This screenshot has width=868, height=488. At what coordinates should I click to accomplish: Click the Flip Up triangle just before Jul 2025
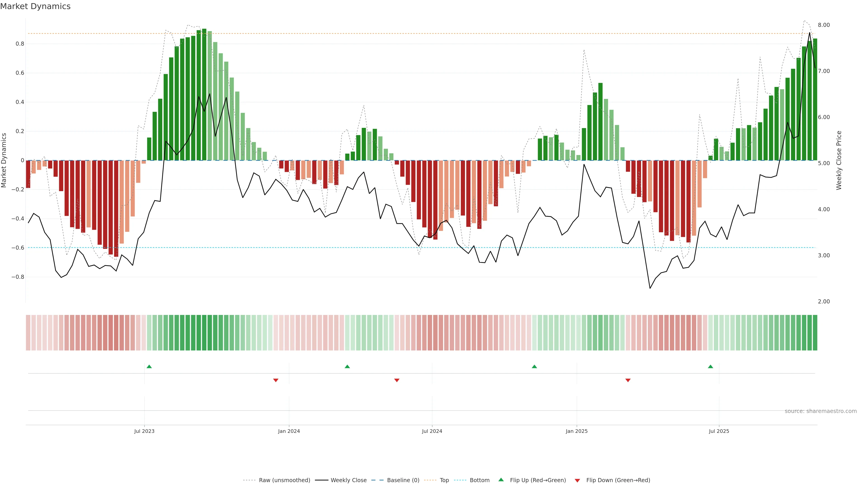click(711, 366)
